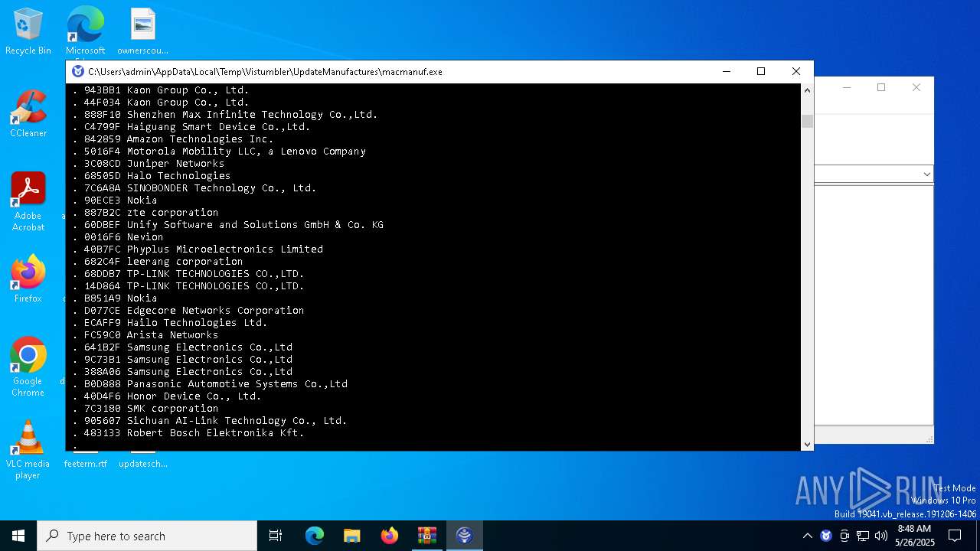Click the Edgecore Networks Corporation line
The image size is (980, 551).
188,311
